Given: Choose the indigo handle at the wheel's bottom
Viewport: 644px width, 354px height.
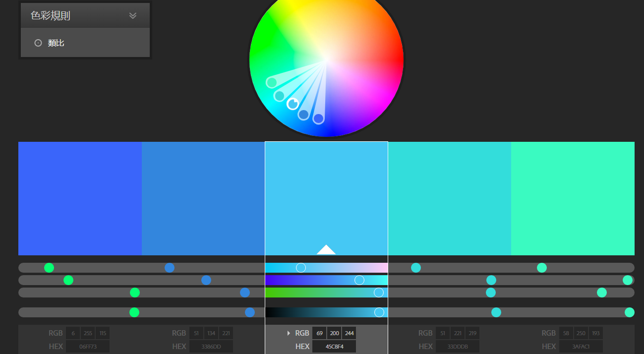Looking at the screenshot, I should pos(318,118).
